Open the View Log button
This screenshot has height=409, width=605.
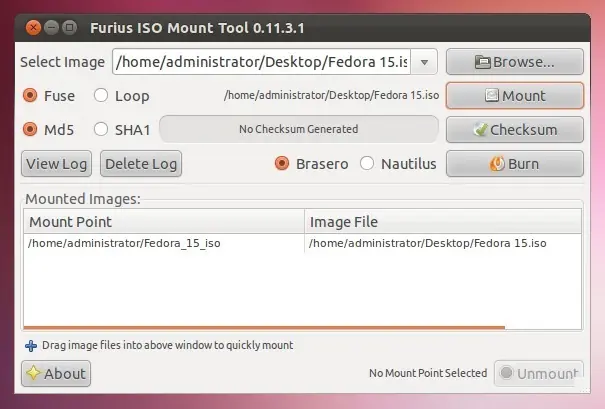pyautogui.click(x=56, y=164)
